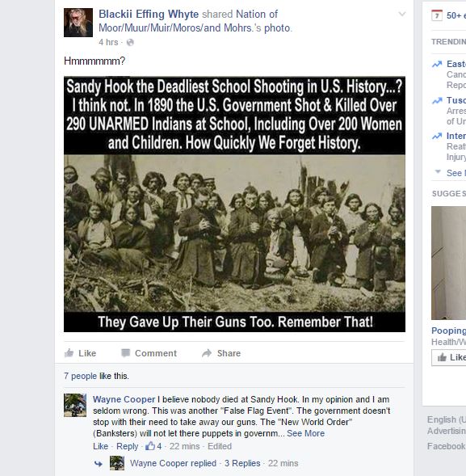Open the shared Sandy Hook meme image
This screenshot has height=476, width=466.
coord(234,204)
